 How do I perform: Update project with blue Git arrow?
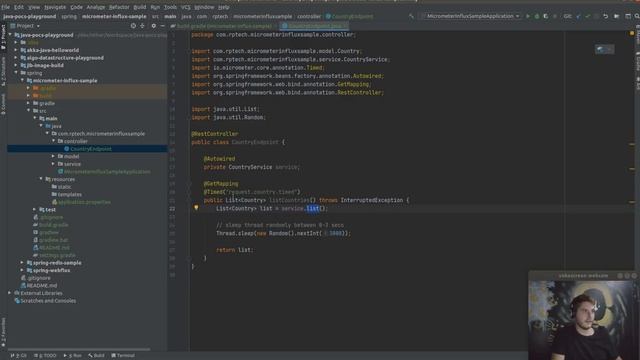[x=578, y=16]
